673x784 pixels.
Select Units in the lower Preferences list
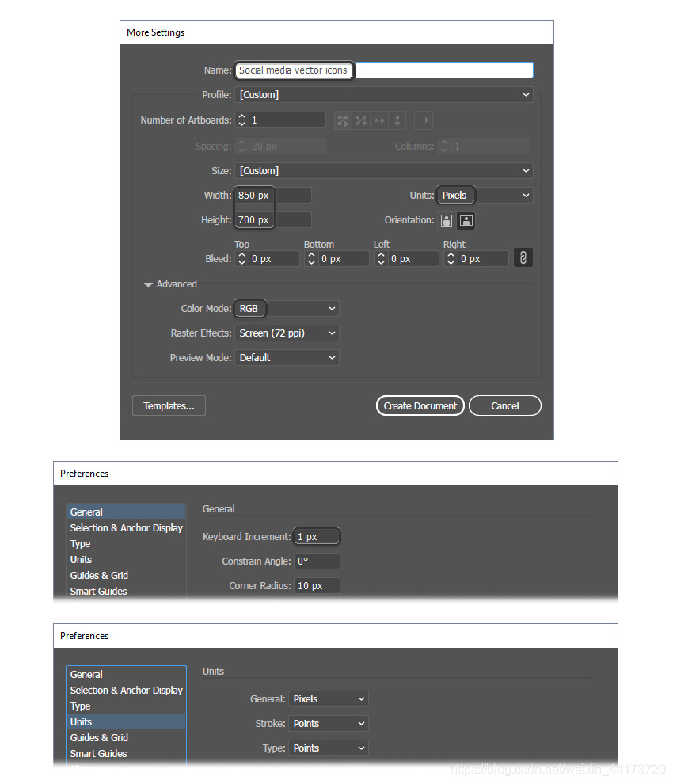[x=126, y=722]
